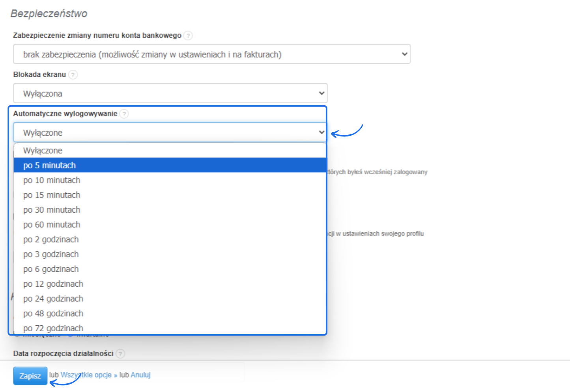Click the Data rozpoczęcia działalności label

click(x=64, y=353)
